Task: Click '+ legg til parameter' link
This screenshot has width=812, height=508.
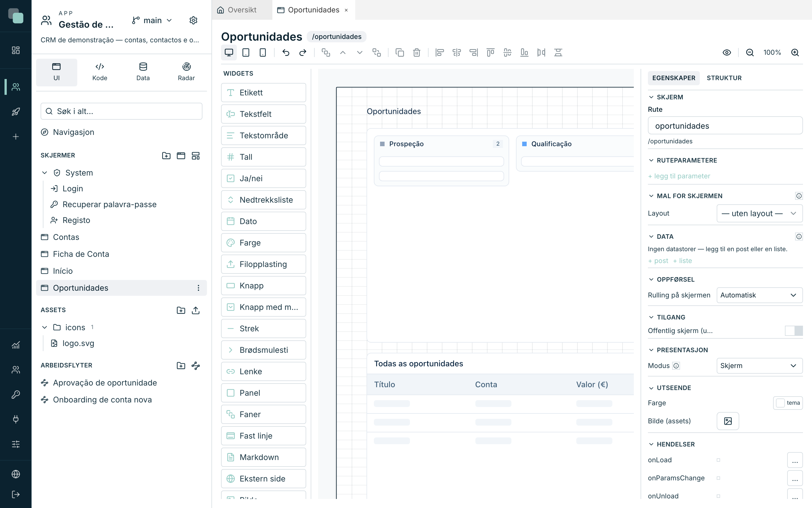Action: click(679, 176)
